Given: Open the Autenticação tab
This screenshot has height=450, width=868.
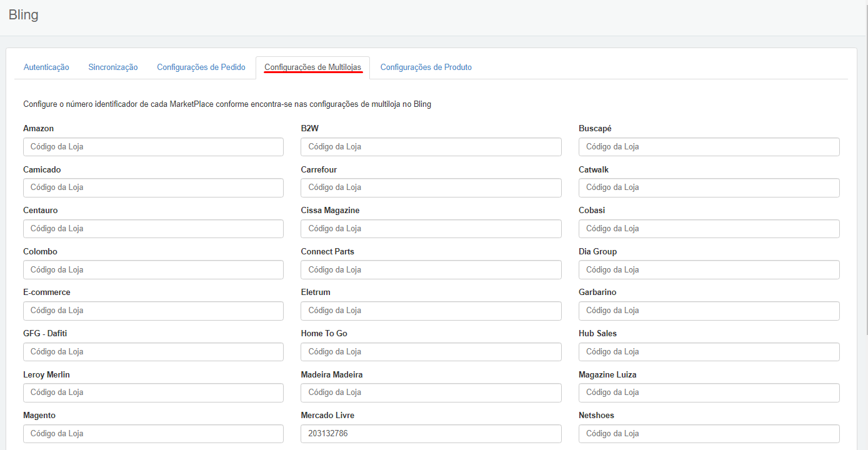Looking at the screenshot, I should tap(46, 67).
